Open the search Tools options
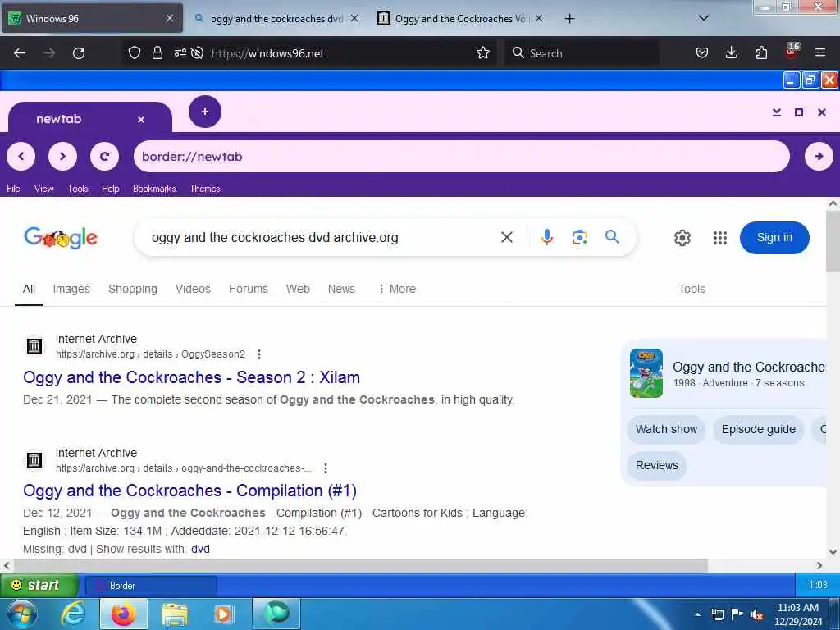 (x=692, y=289)
